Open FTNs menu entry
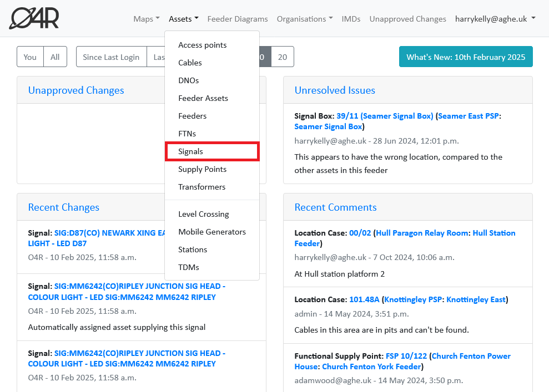The height and width of the screenshot is (392, 549). pos(212,134)
